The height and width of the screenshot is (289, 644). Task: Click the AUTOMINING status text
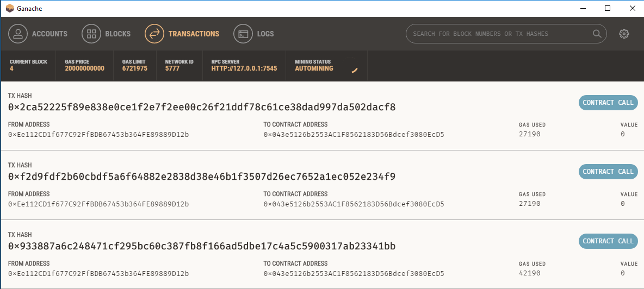pos(314,68)
